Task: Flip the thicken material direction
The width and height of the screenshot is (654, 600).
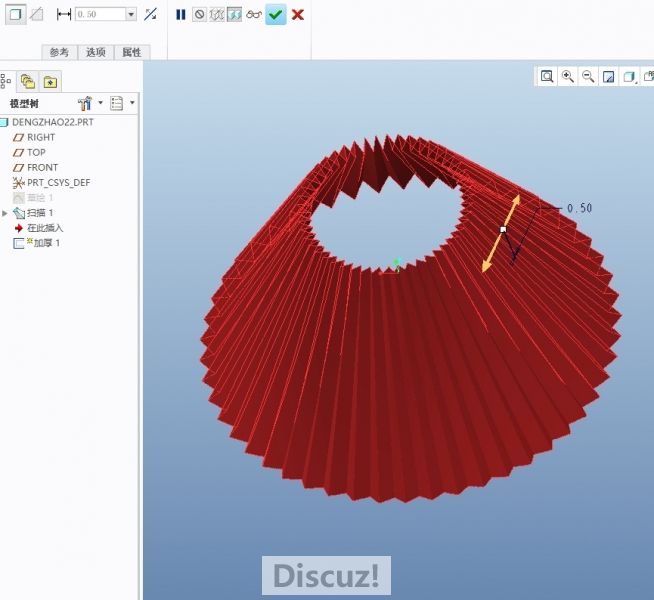Action: 150,15
